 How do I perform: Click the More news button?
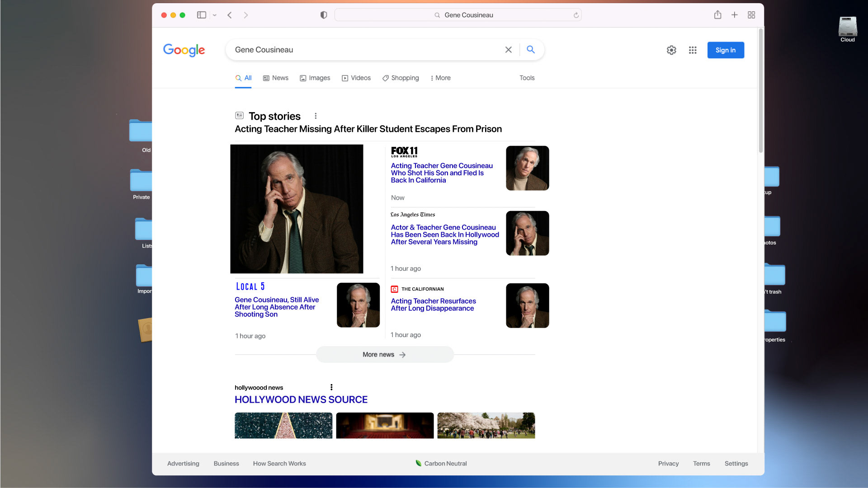click(384, 355)
